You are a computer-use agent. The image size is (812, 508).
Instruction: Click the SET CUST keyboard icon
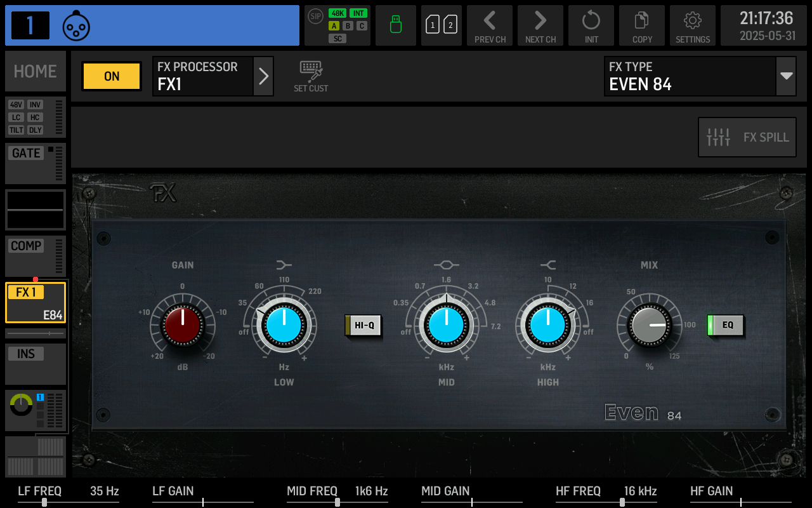point(311,76)
